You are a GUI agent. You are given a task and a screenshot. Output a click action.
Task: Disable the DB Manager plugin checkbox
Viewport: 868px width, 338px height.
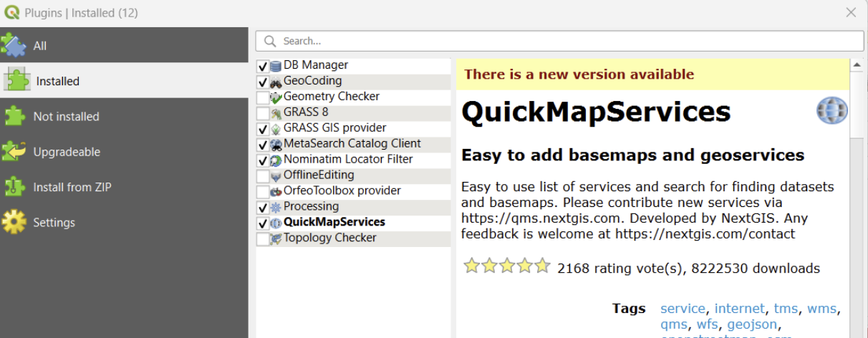pyautogui.click(x=263, y=66)
